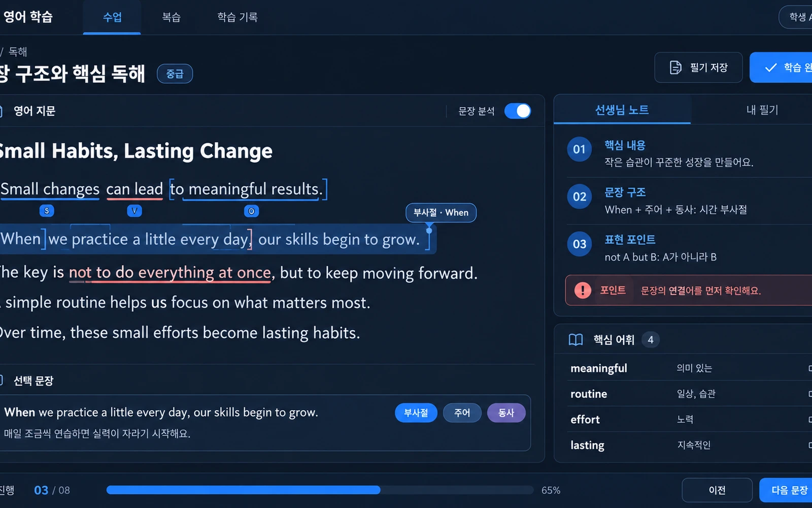This screenshot has height=508, width=812.
Task: Click the 주어 tag chip
Action: point(462,413)
